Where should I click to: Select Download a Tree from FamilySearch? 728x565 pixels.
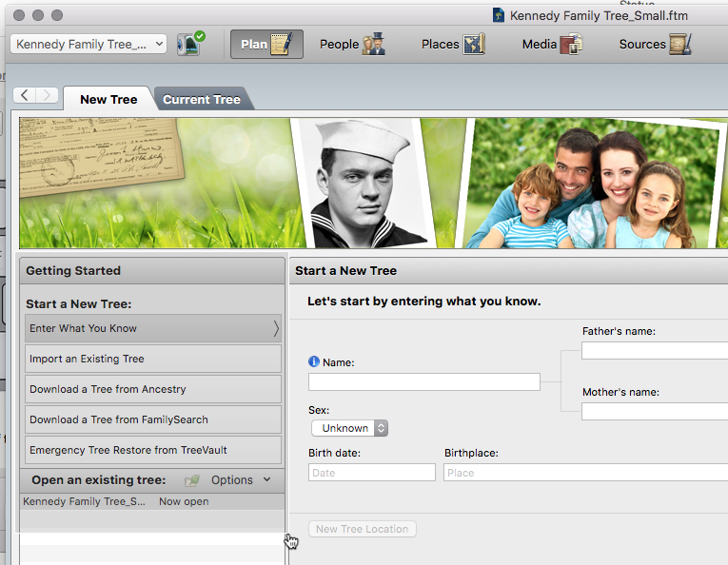(x=153, y=419)
